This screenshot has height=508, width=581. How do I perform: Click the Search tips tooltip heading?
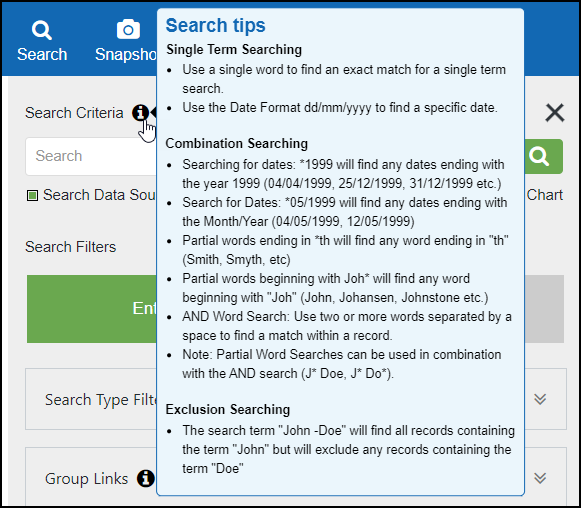[215, 26]
